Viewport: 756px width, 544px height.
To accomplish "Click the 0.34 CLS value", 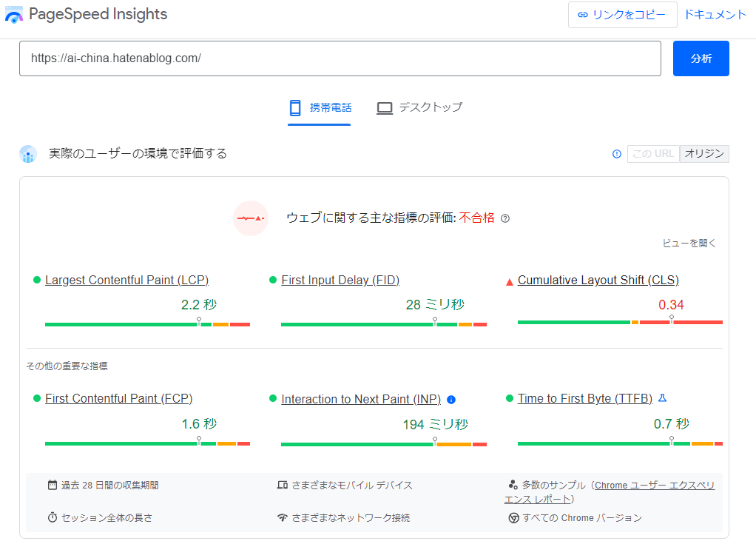I will (x=671, y=305).
